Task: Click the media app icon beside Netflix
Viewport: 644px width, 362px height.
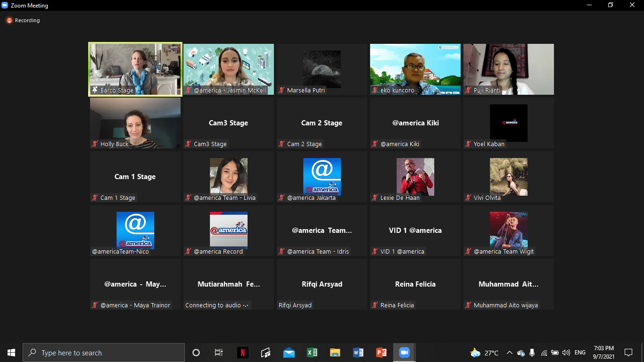Action: pyautogui.click(x=265, y=353)
